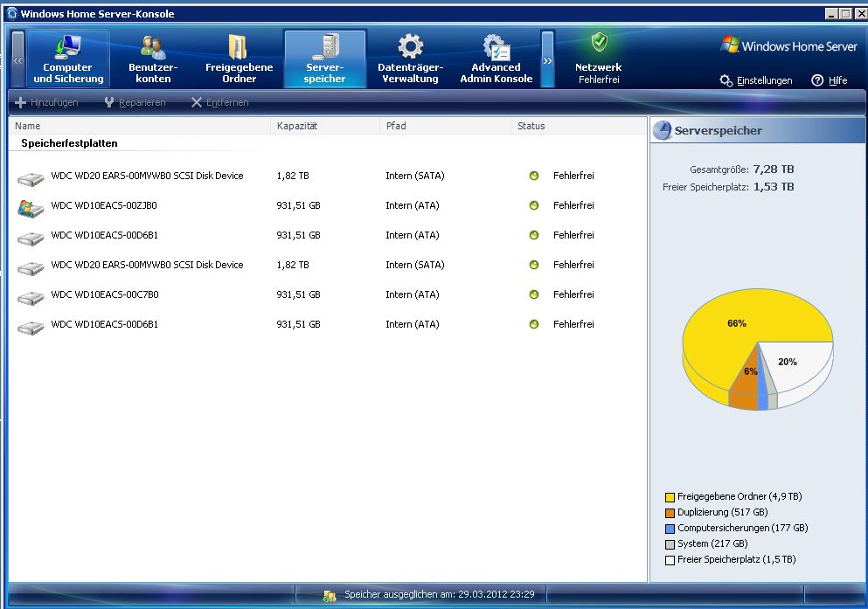Sort by the Kapazität column header
The height and width of the screenshot is (609, 868).
click(x=325, y=126)
